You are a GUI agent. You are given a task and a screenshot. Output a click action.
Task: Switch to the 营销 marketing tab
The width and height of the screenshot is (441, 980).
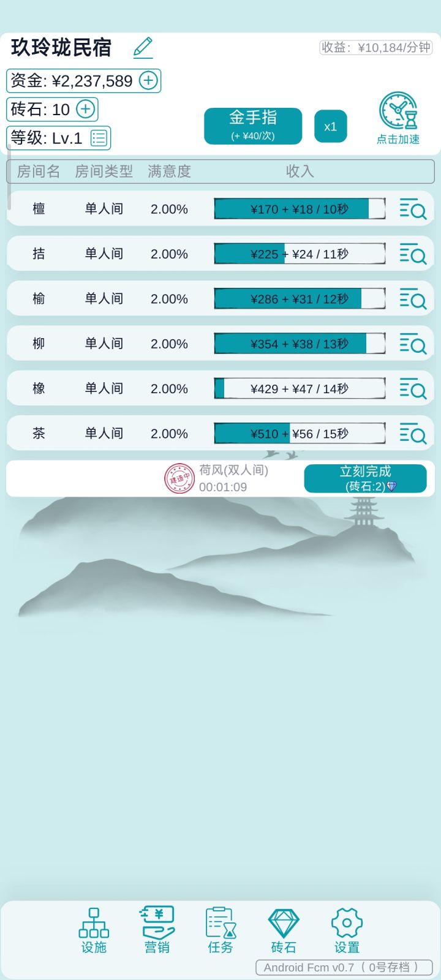[157, 931]
